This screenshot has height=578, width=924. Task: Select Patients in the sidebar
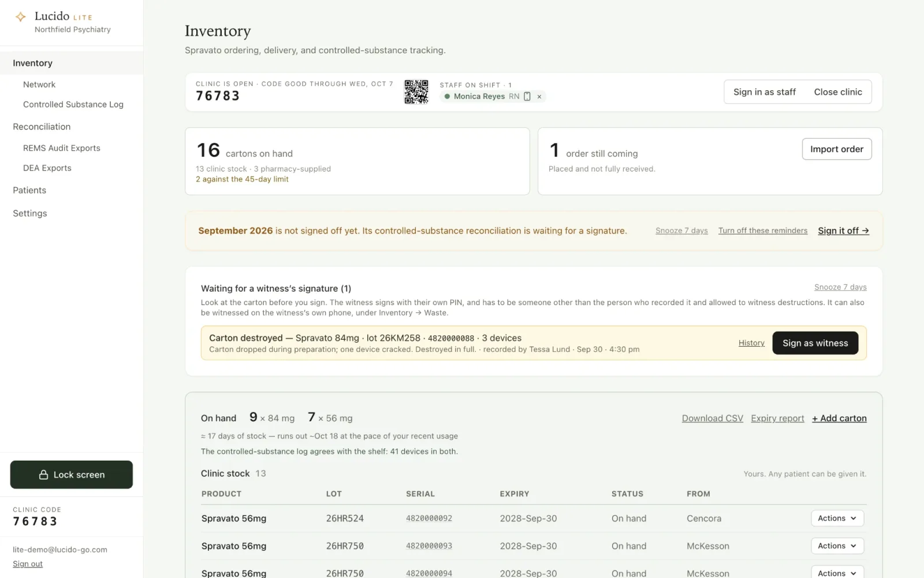(x=29, y=190)
